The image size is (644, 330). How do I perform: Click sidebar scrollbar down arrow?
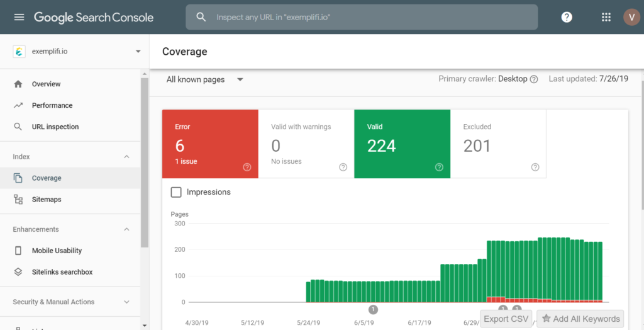pyautogui.click(x=144, y=326)
